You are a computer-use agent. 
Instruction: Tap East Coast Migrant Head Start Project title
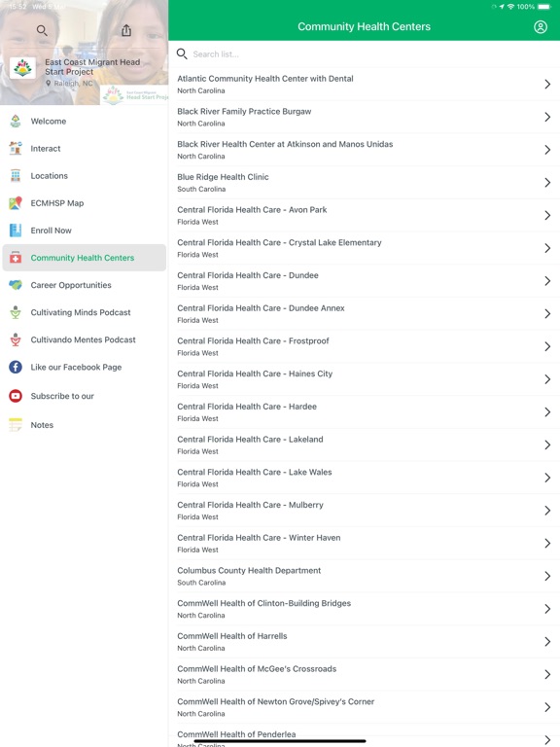click(92, 67)
